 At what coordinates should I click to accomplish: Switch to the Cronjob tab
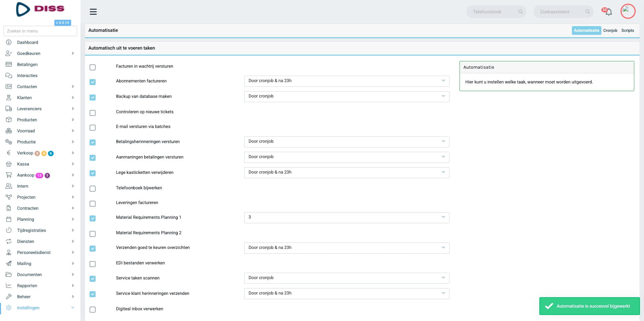[610, 30]
